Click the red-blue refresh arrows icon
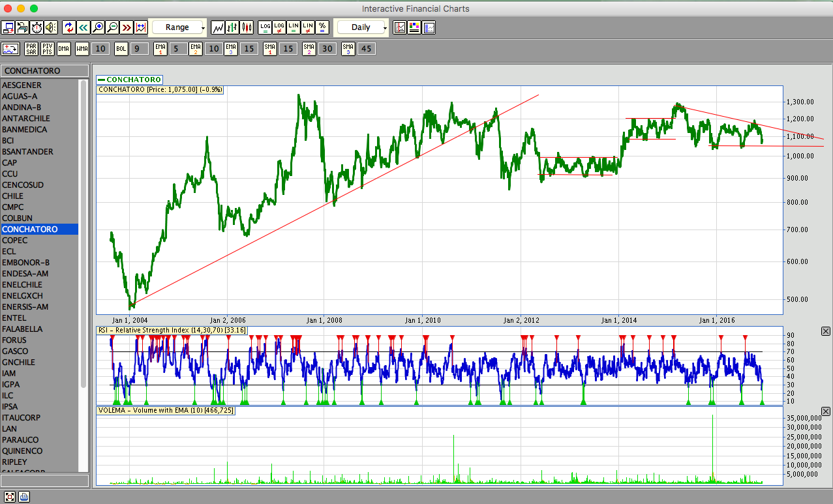Screen dimensions: 833x504 69,27
